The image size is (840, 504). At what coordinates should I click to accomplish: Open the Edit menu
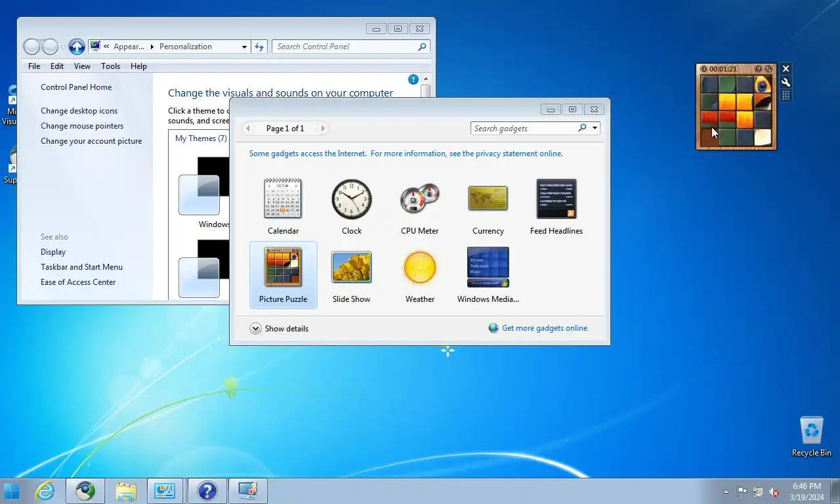pos(57,66)
